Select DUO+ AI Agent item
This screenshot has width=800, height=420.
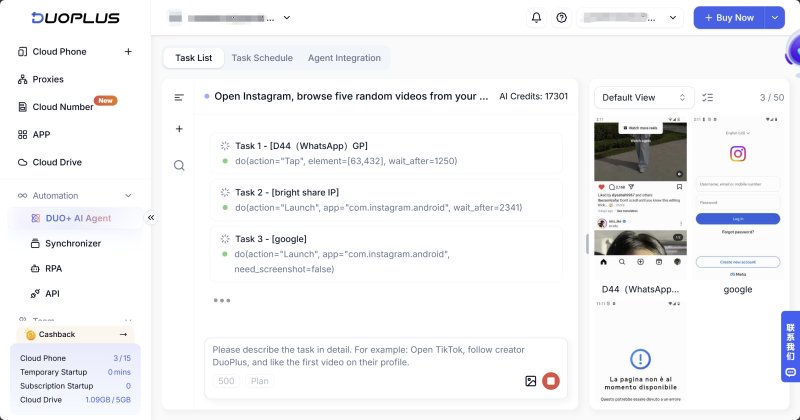pyautogui.click(x=76, y=218)
